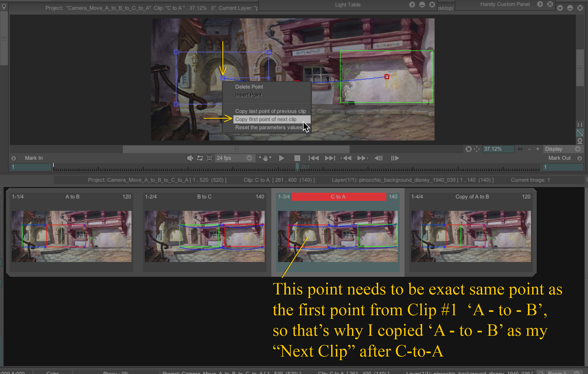Click the B to C clip title
Viewport: 588px width, 374px height.
[x=204, y=197]
